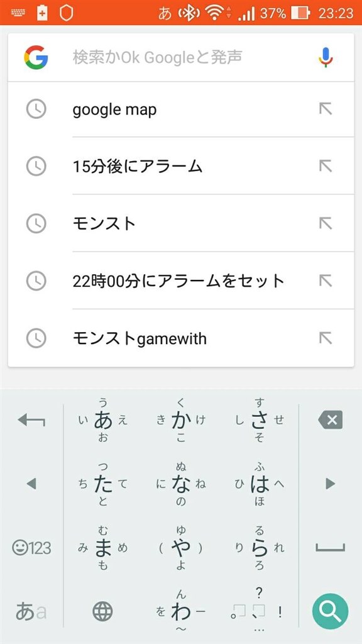The image size is (362, 644).
Task: Tap the space bar key
Action: pos(331,548)
